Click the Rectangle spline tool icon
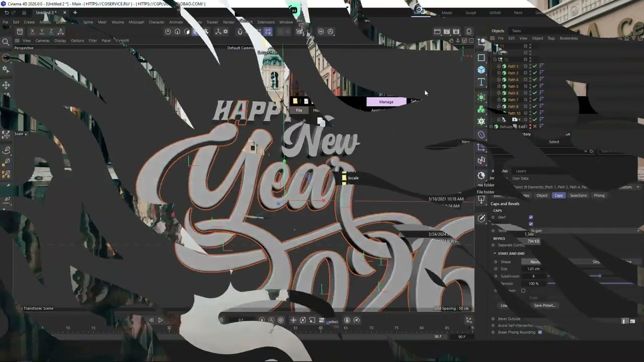This screenshot has height=362, width=644. (481, 58)
